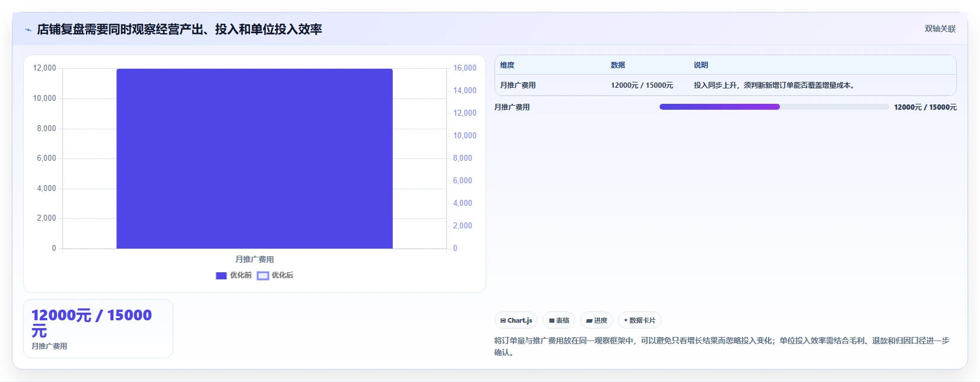Click the 月推广费用 x-axis label under the chart

coord(255,259)
